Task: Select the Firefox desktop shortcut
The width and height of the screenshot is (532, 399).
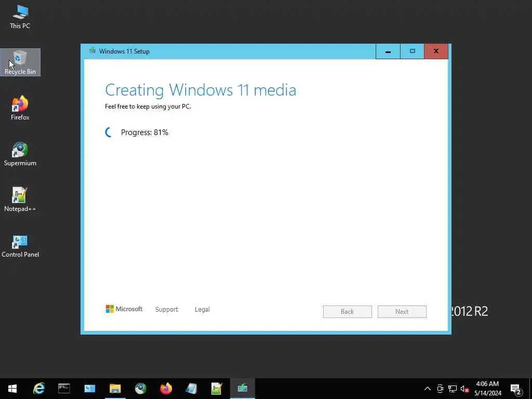Action: click(x=20, y=108)
